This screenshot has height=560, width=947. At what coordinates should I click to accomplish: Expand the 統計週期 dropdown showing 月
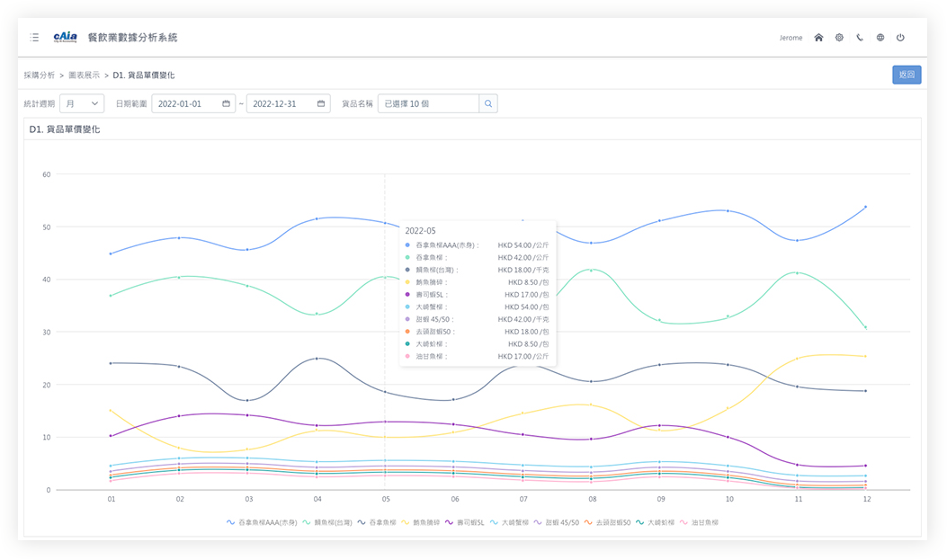(82, 103)
